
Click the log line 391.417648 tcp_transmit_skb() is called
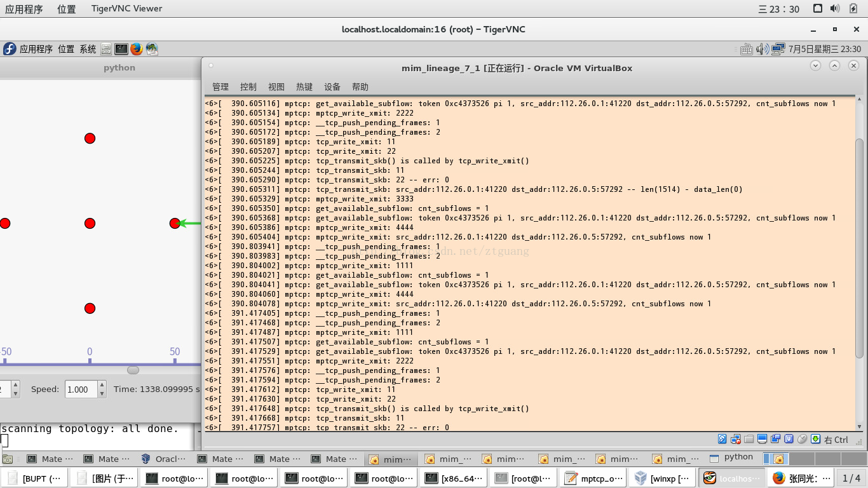click(367, 409)
